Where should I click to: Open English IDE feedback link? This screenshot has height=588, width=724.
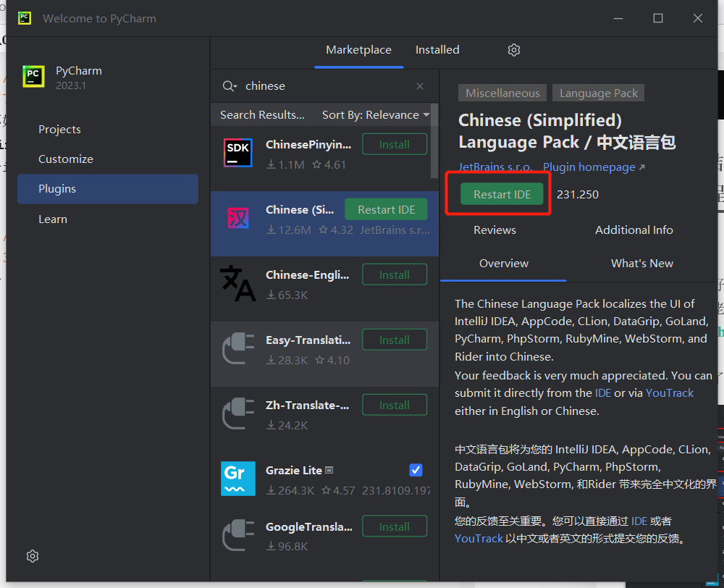[603, 392]
